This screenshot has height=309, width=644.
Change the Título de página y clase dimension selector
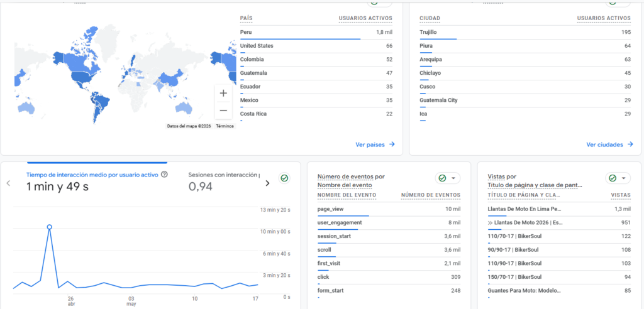[x=535, y=185]
